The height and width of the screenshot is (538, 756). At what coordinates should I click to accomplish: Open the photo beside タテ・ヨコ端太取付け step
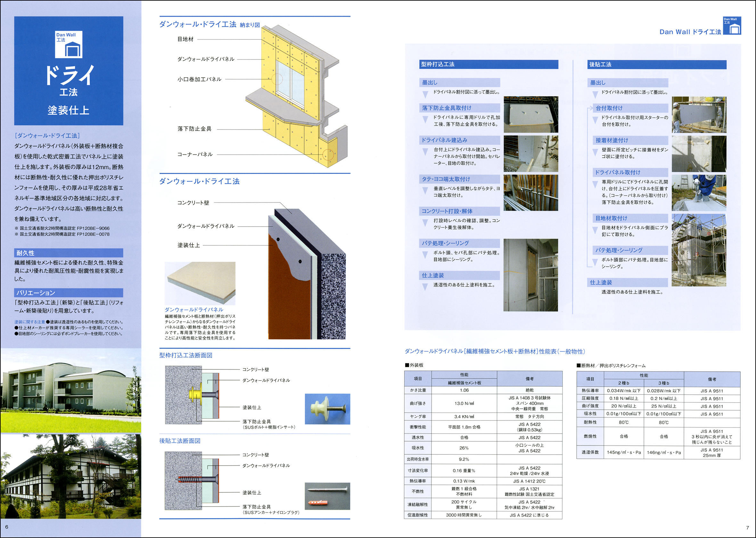click(x=531, y=192)
